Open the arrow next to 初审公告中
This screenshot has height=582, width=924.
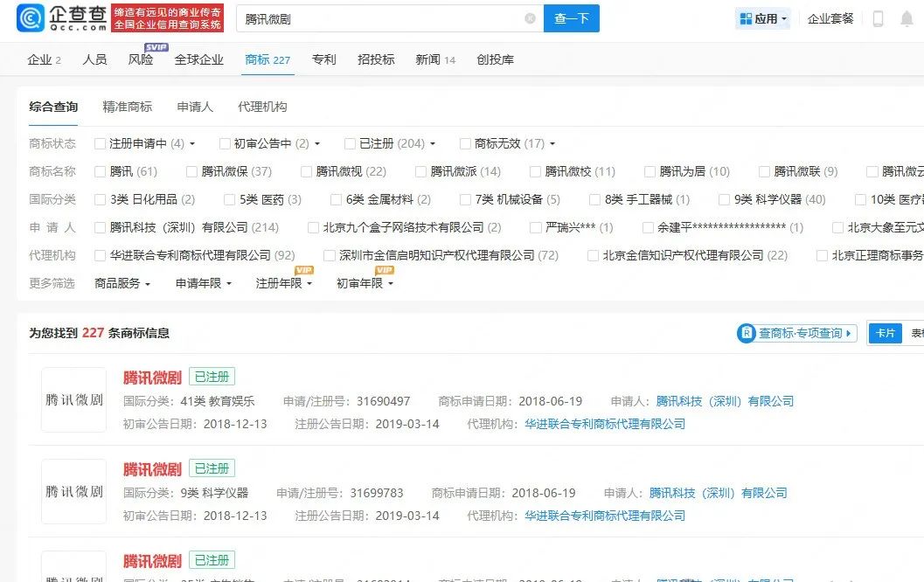(x=317, y=143)
